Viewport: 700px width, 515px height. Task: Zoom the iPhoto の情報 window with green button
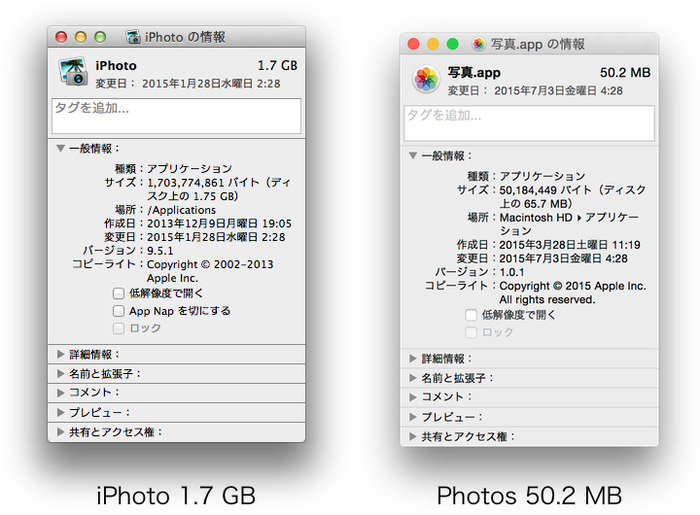100,37
